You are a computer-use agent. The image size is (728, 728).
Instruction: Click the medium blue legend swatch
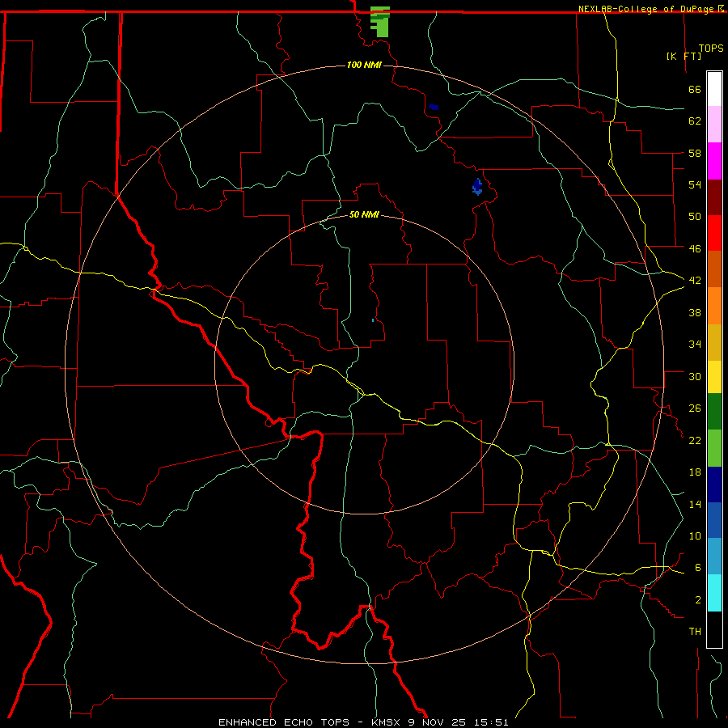(x=714, y=520)
